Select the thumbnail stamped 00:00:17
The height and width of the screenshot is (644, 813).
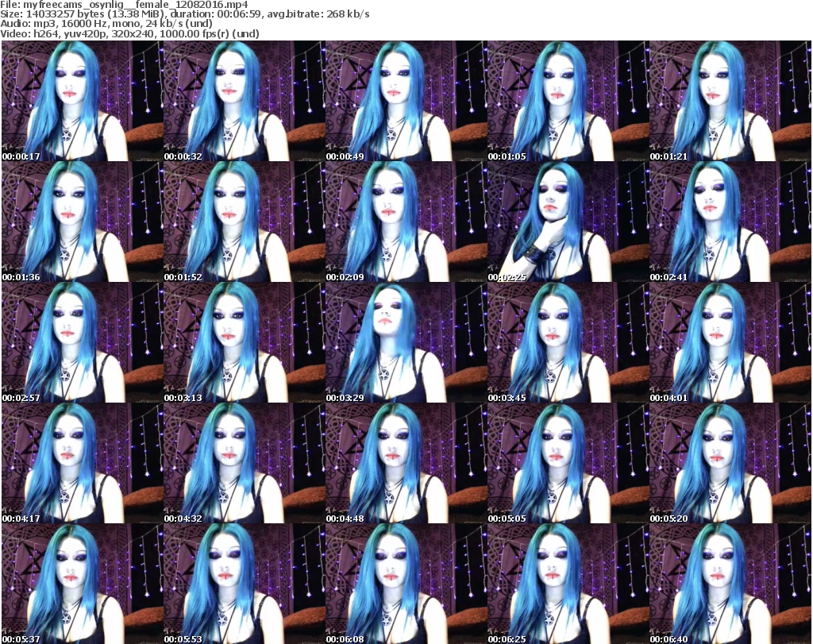(x=83, y=101)
